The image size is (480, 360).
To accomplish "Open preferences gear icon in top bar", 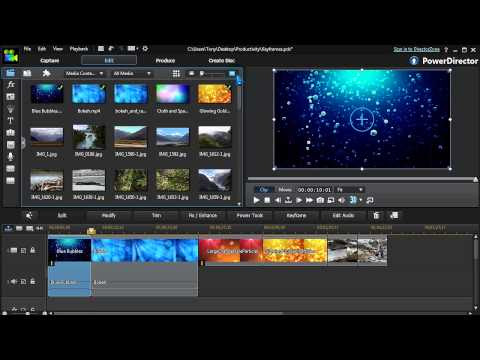I will coord(145,49).
